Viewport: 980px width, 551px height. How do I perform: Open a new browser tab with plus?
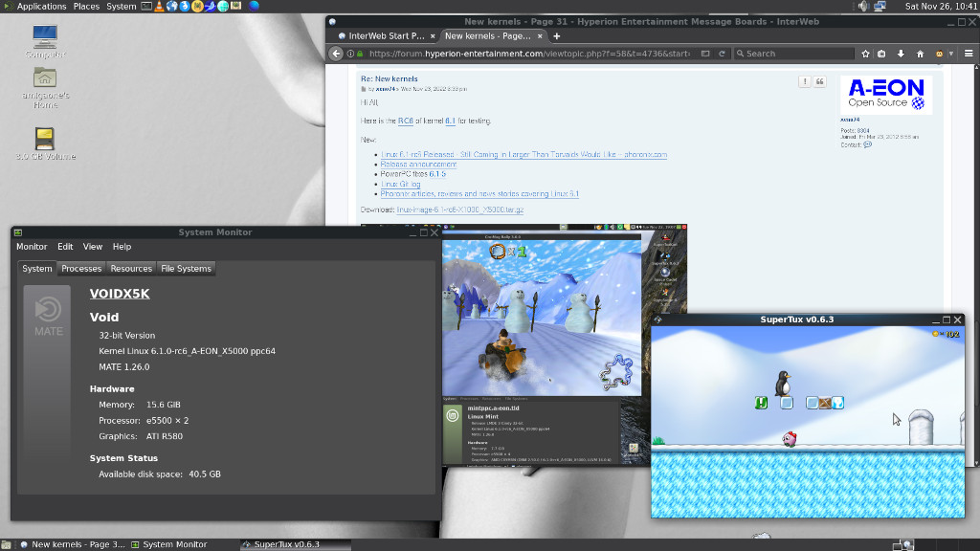tap(556, 36)
